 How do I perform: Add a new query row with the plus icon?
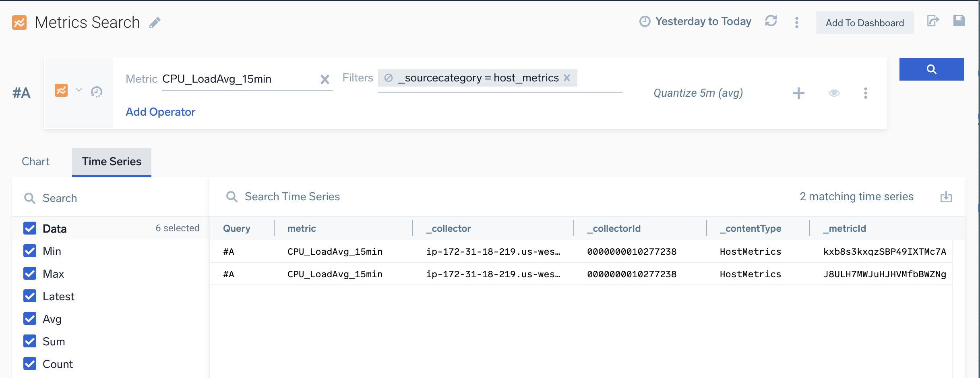pyautogui.click(x=799, y=93)
